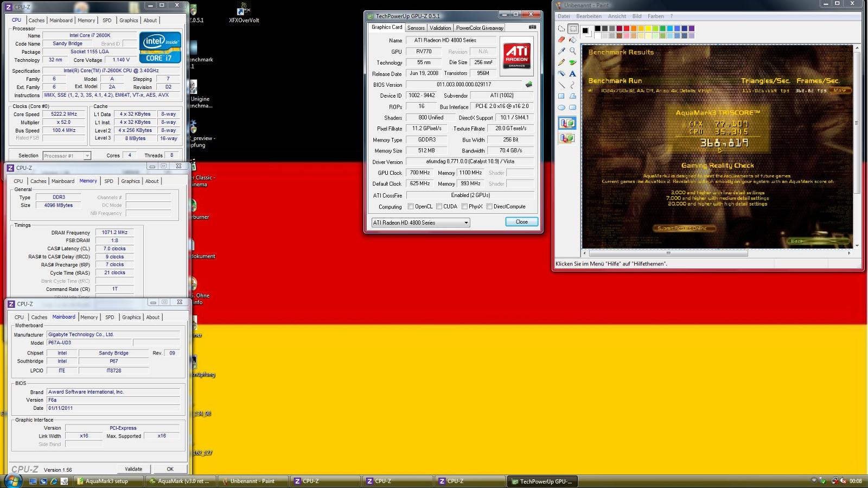868x488 pixels.
Task: Open the Bearbeiten menu in Paint
Action: (x=589, y=16)
